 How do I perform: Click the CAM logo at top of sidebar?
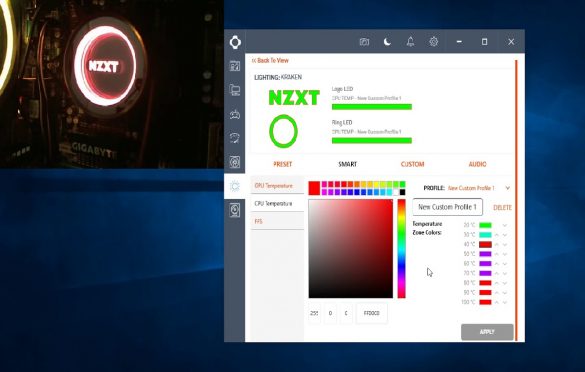(235, 42)
